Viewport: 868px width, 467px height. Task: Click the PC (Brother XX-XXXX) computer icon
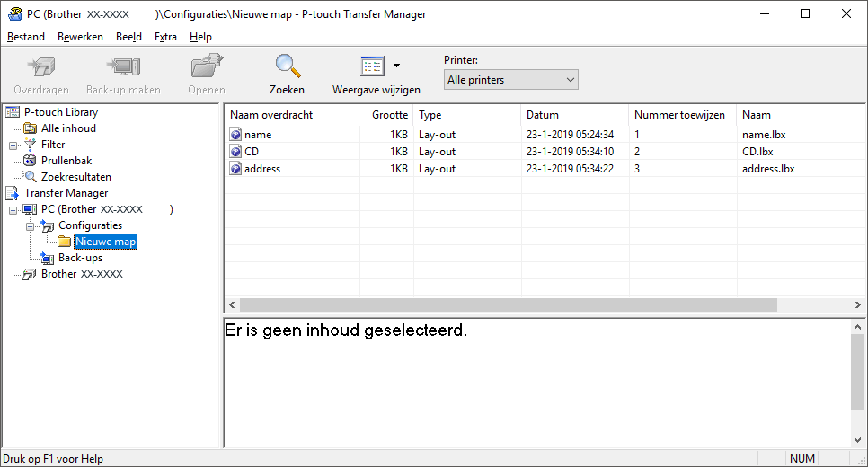click(30, 209)
